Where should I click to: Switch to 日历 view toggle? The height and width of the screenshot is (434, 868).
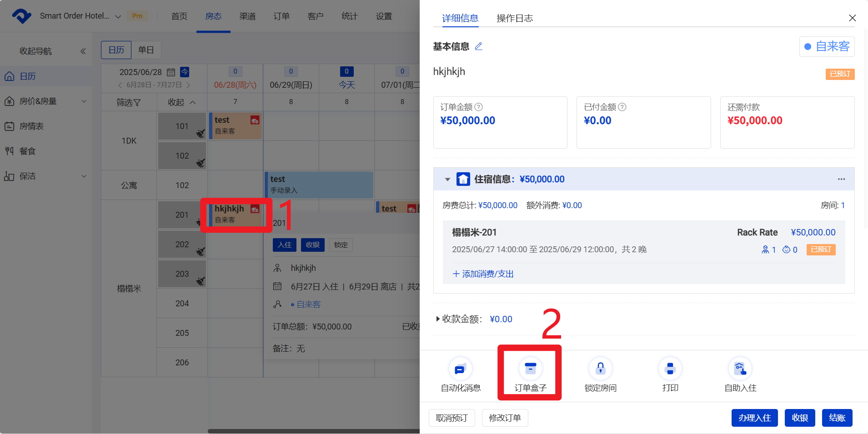click(x=116, y=50)
